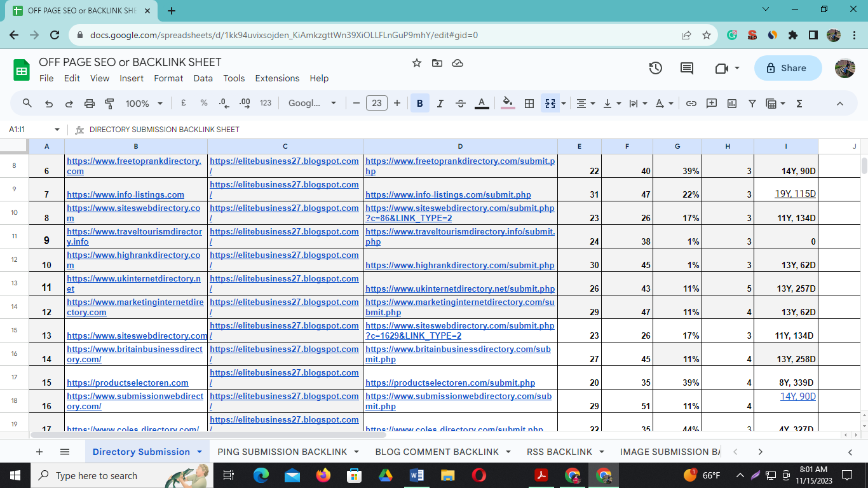Open the font family dropdown
868x488 pixels.
point(313,102)
